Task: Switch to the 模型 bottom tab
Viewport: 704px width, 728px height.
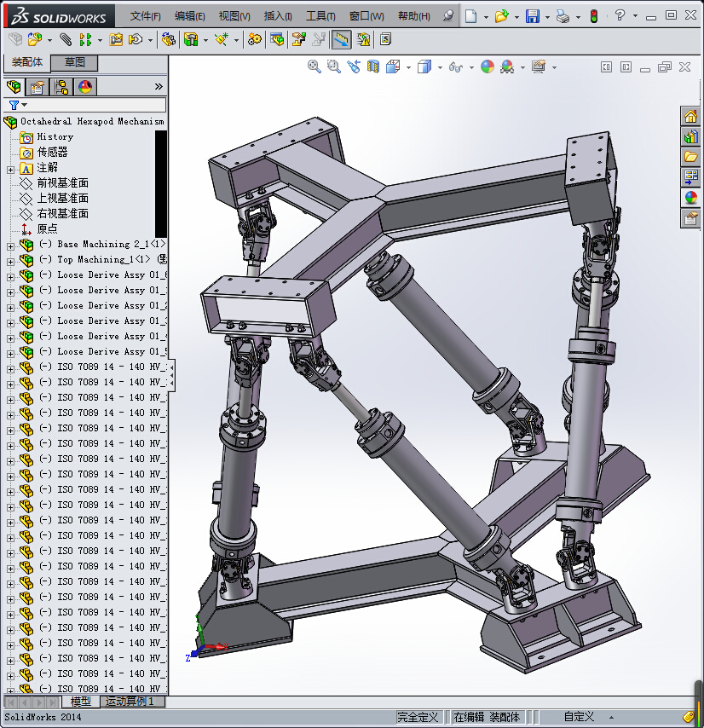Action: [x=80, y=701]
